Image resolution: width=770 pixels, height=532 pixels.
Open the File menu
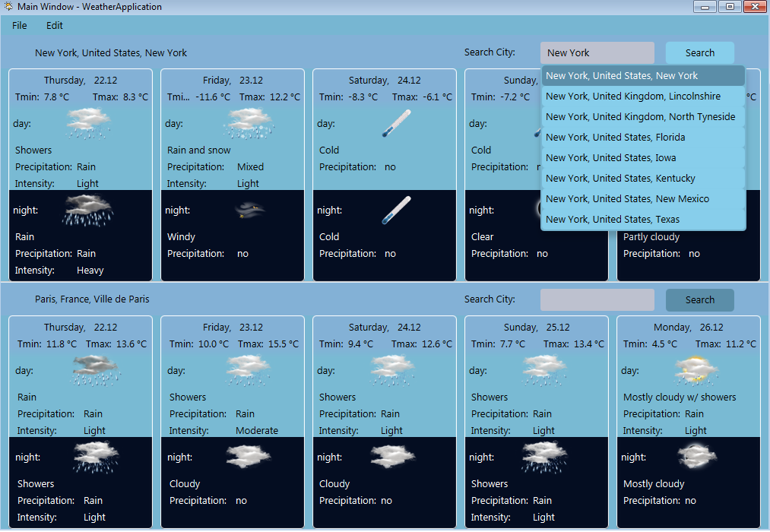[x=18, y=25]
